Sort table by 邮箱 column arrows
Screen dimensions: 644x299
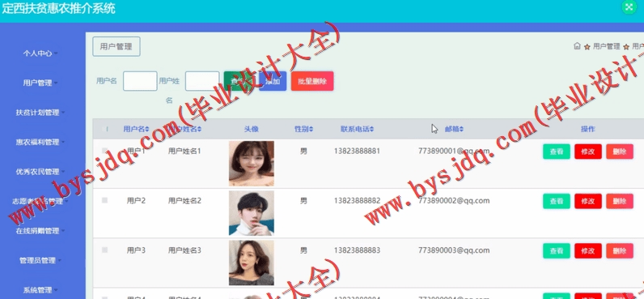pos(462,129)
